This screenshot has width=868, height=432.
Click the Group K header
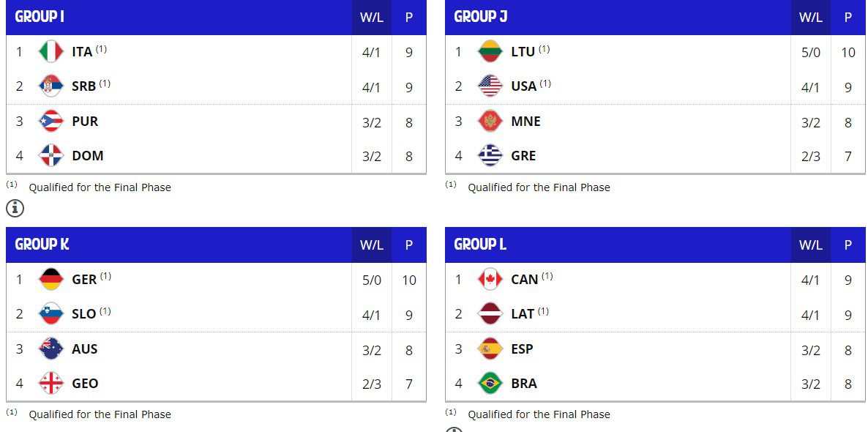(x=42, y=245)
